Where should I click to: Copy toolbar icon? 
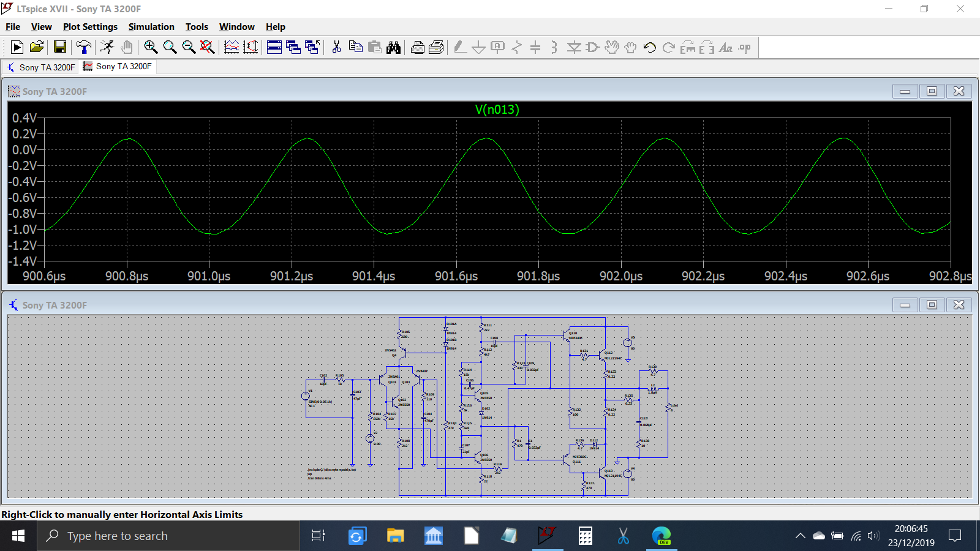355,47
